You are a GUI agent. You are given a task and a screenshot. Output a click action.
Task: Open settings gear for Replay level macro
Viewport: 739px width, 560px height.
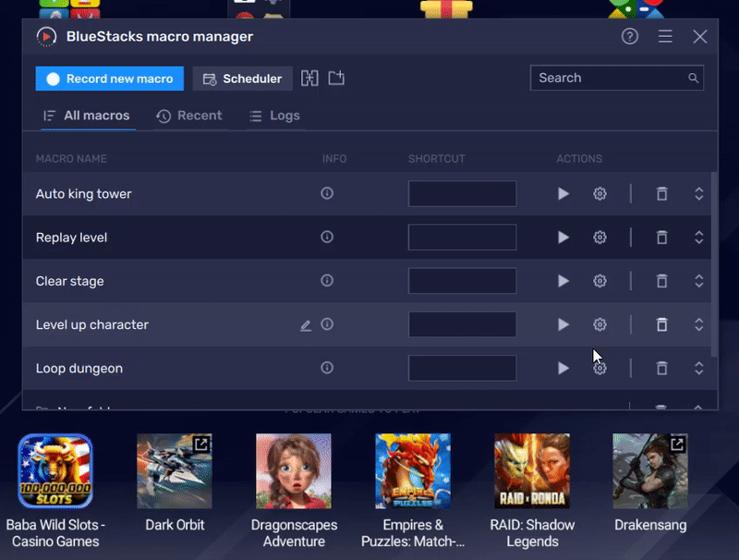pos(600,237)
